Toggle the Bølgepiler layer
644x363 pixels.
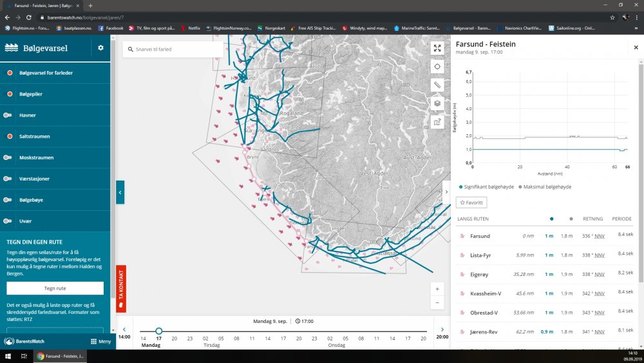(8, 94)
